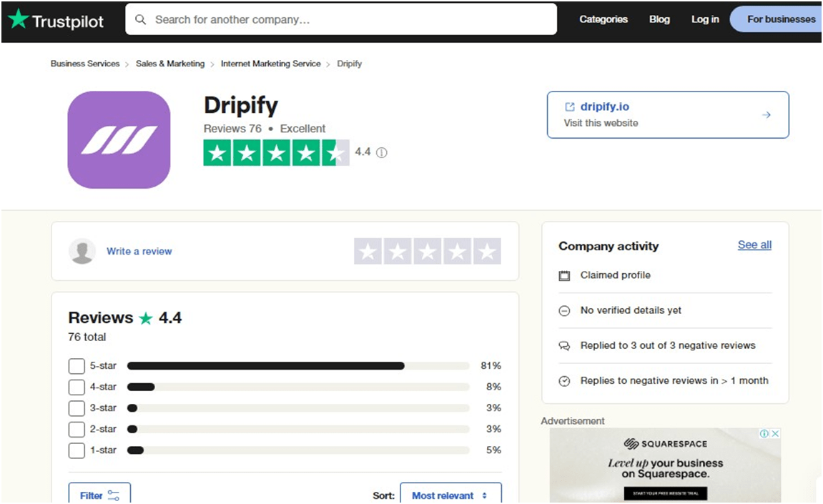
Task: Click the Claimed profile icon
Action: tap(565, 275)
